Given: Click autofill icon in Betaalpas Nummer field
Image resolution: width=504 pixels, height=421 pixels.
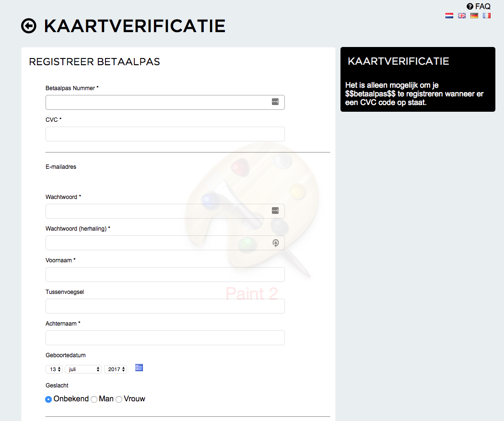Looking at the screenshot, I should point(275,102).
